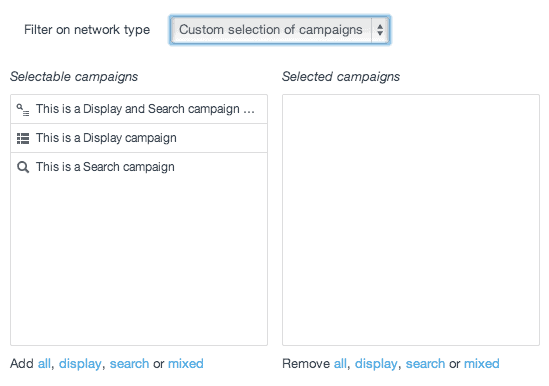Select 'This is a Display and Search campaign' row
Viewport: 549px width, 386px height.
139,109
